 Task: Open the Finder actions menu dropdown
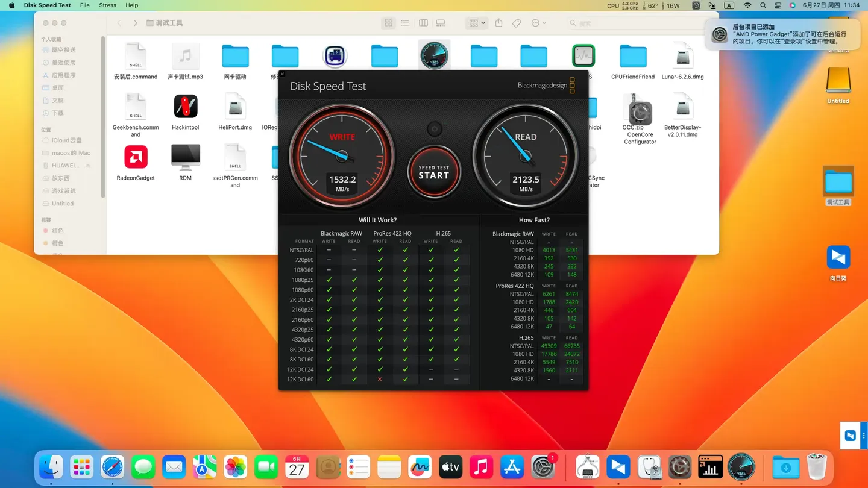click(x=538, y=23)
